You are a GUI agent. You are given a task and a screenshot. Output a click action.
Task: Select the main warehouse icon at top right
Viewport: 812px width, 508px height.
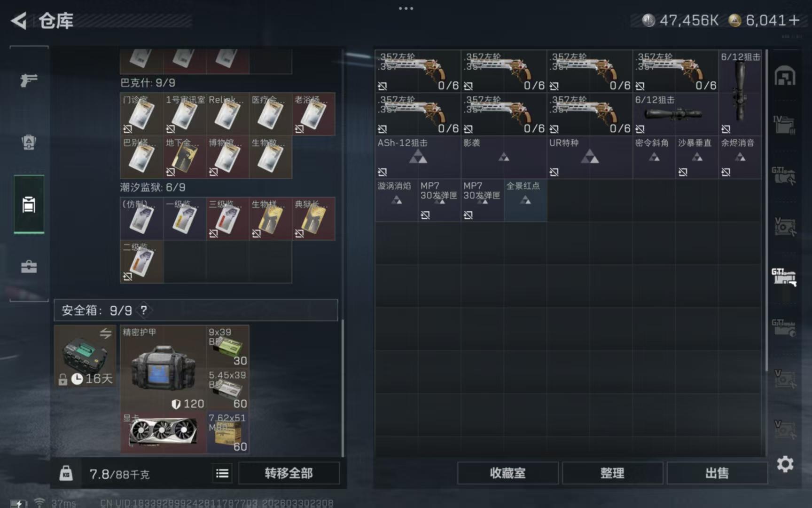(784, 76)
